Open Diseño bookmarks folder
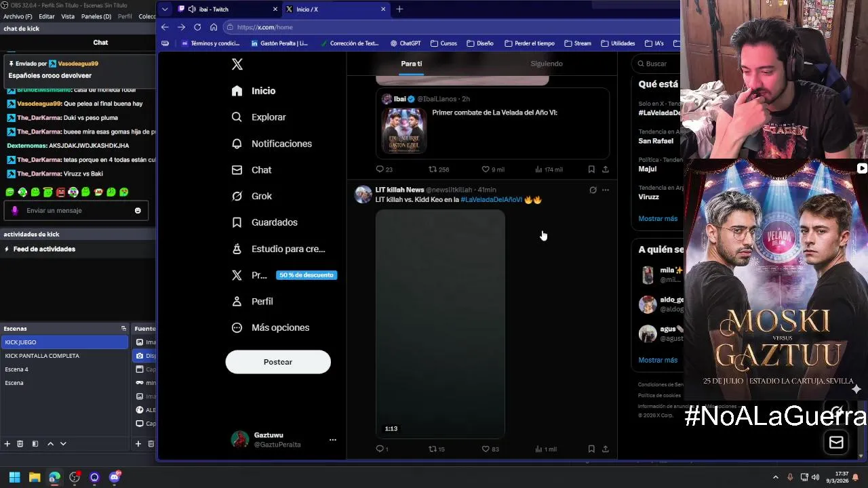Image resolution: width=868 pixels, height=488 pixels. [480, 43]
